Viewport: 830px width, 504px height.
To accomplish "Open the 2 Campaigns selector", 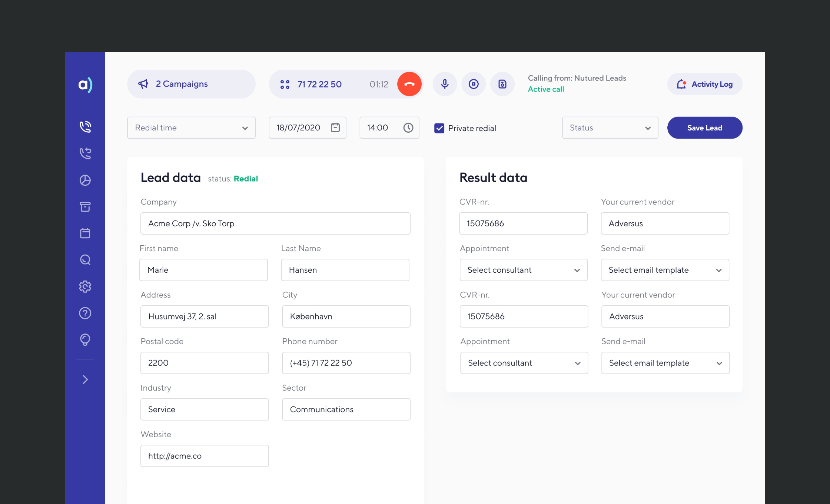I will (192, 84).
